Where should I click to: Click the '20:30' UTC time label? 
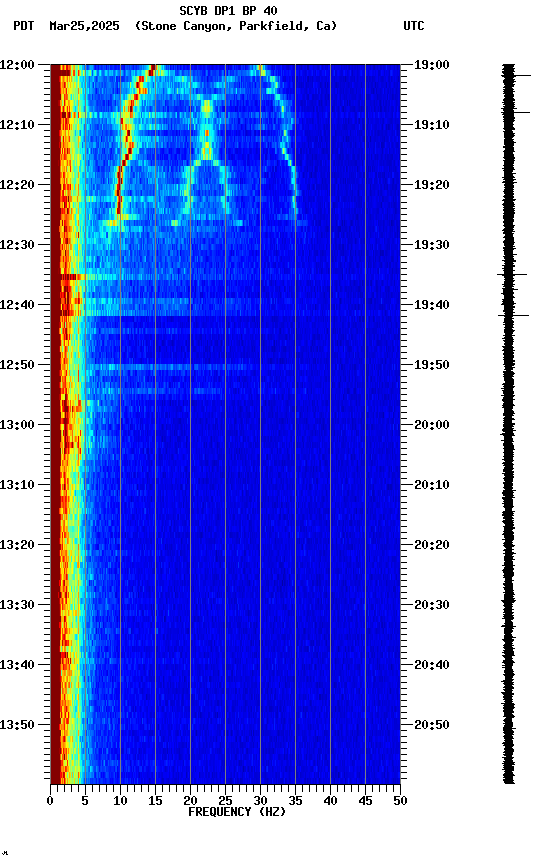pos(432,606)
